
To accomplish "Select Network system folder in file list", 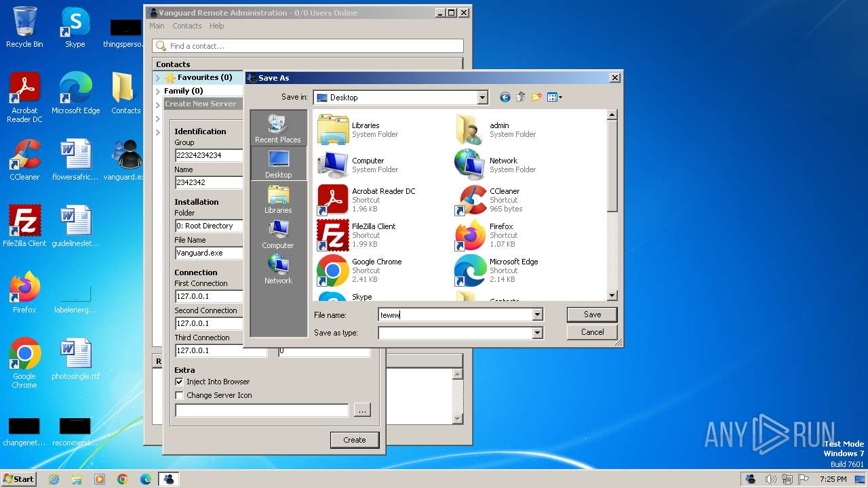I will pyautogui.click(x=497, y=165).
